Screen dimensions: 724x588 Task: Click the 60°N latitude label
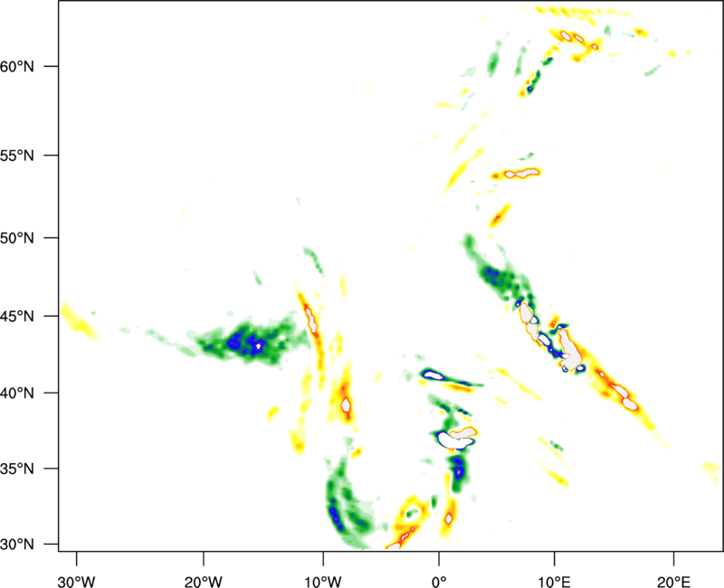(x=17, y=67)
